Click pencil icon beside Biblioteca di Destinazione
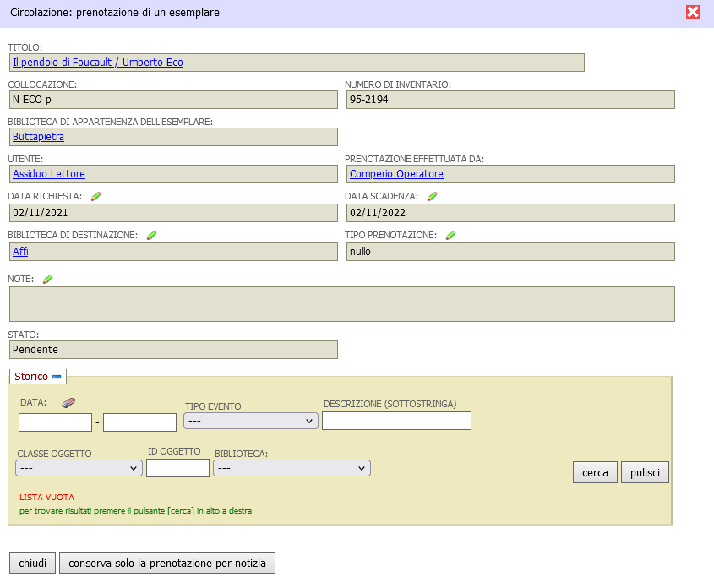The width and height of the screenshot is (714, 588). point(151,235)
